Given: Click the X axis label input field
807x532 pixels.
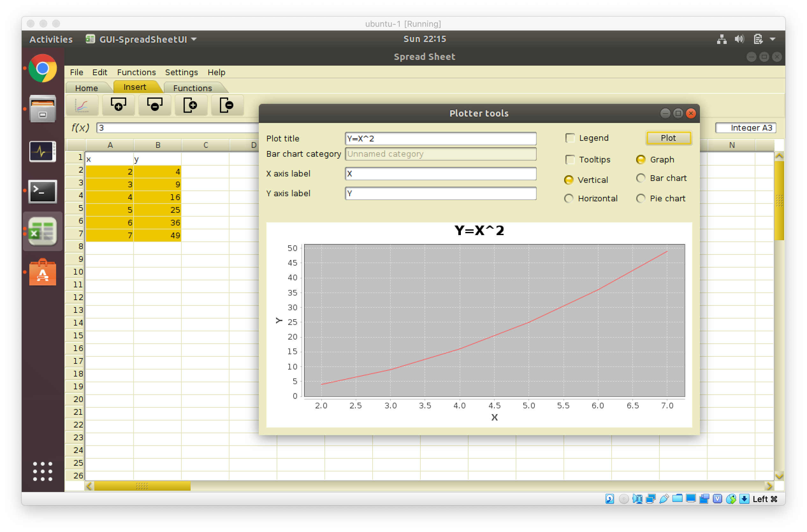Looking at the screenshot, I should tap(440, 173).
